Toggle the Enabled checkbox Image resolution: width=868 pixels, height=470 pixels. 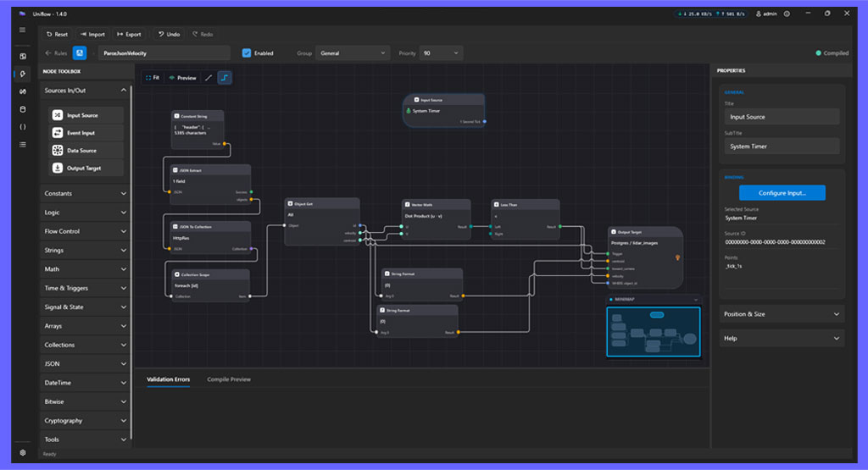pos(247,53)
